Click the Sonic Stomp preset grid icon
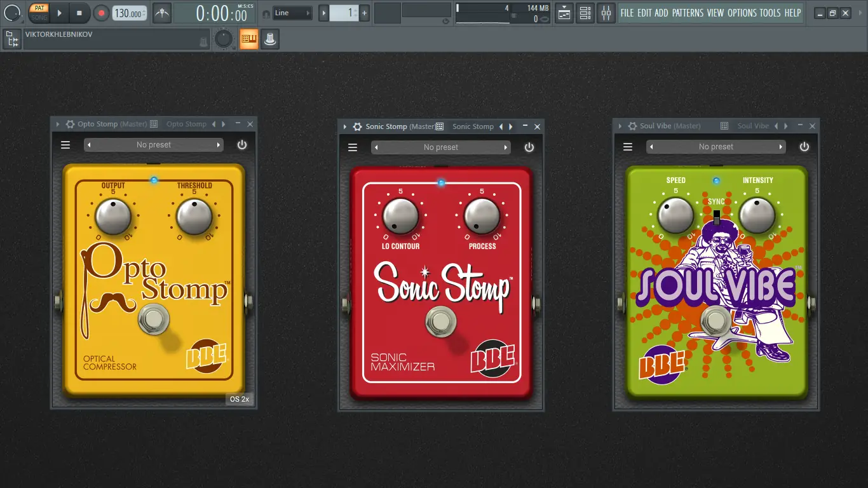Image resolution: width=868 pixels, height=488 pixels. 440,127
